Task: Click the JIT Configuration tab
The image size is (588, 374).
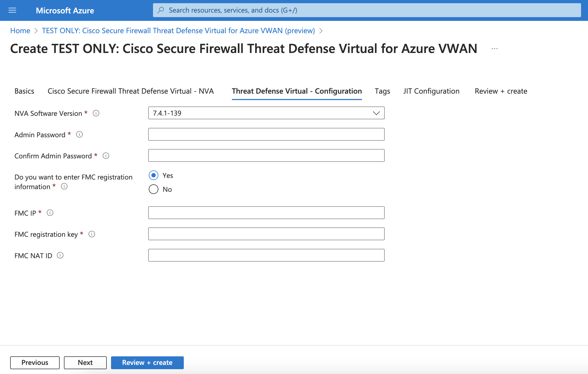Action: pyautogui.click(x=430, y=90)
